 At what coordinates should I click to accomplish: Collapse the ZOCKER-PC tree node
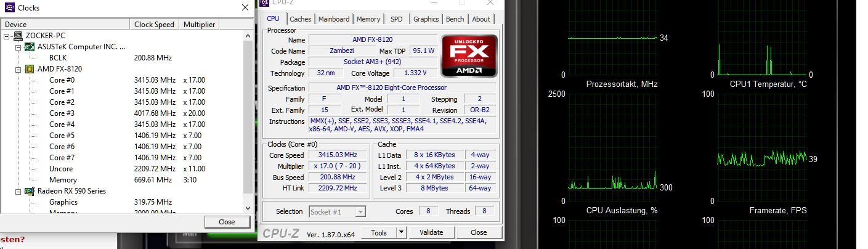(x=7, y=36)
